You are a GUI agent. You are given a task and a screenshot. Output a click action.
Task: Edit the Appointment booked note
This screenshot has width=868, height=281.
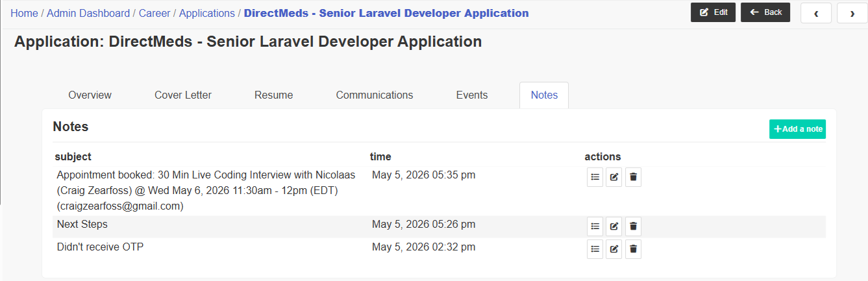[614, 177]
